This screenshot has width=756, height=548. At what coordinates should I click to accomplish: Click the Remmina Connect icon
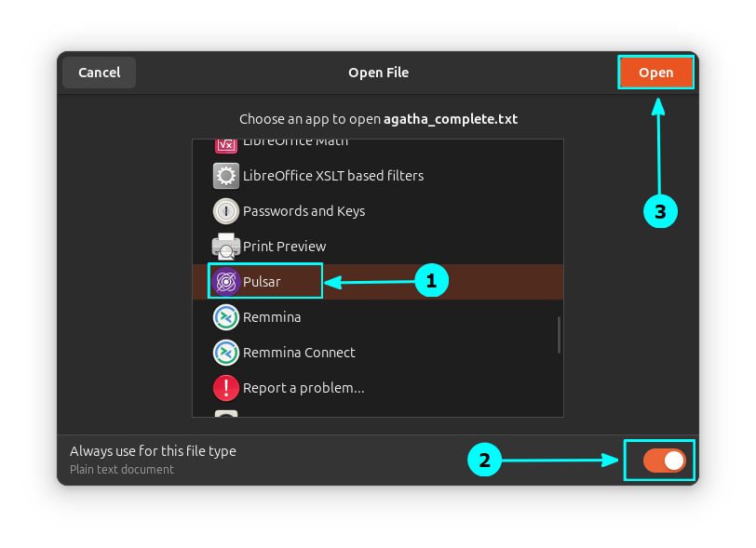pos(226,353)
